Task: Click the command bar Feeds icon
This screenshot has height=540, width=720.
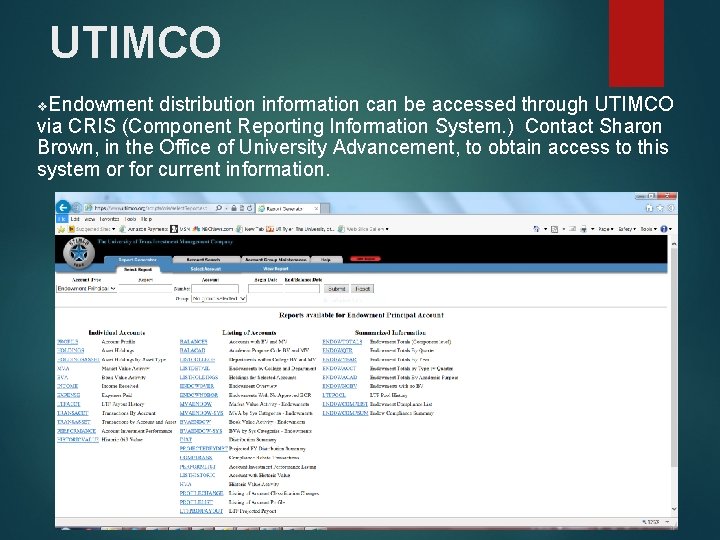Action: click(554, 229)
